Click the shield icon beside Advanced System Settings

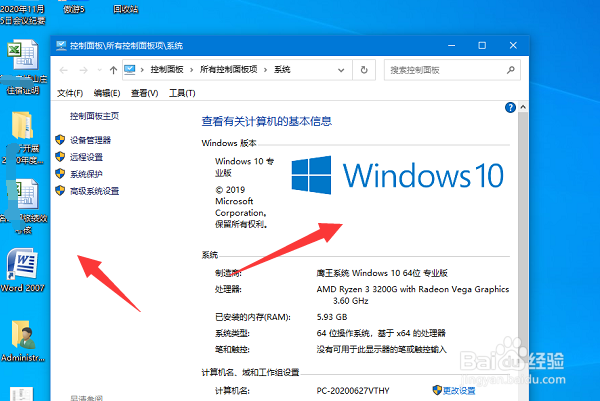60,191
